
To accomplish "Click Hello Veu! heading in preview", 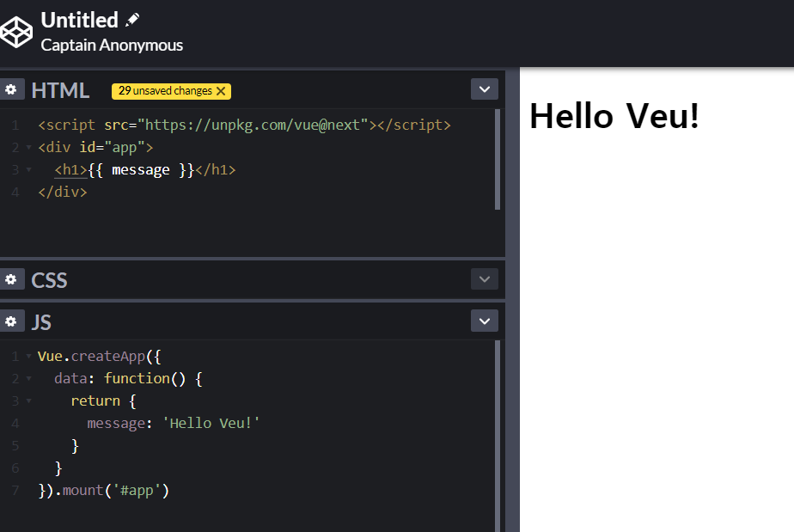I will point(614,116).
